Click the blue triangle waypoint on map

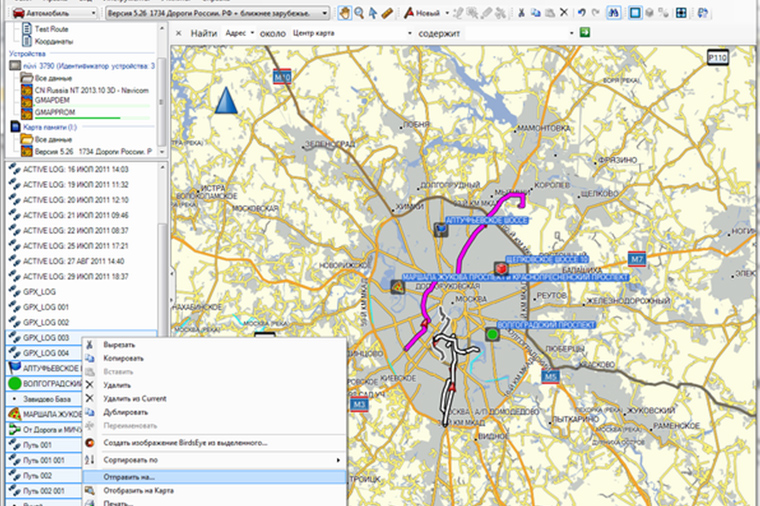click(226, 100)
